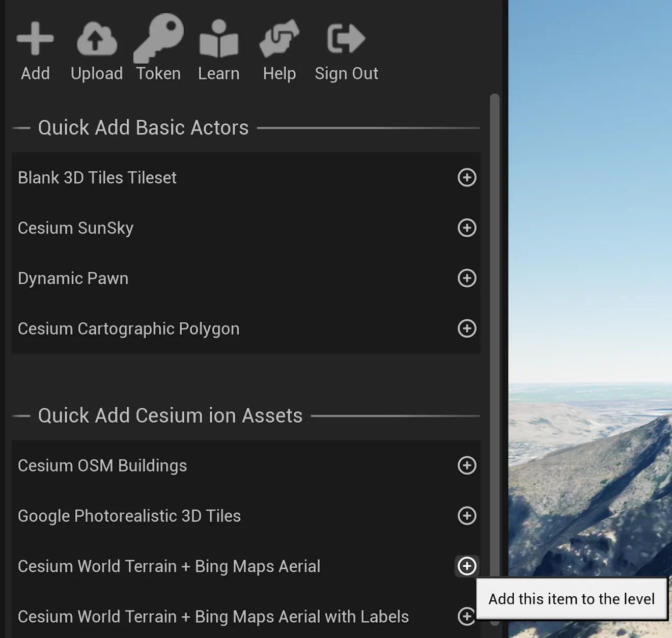
Task: Select the Cesium OSM Buildings text
Action: (102, 466)
